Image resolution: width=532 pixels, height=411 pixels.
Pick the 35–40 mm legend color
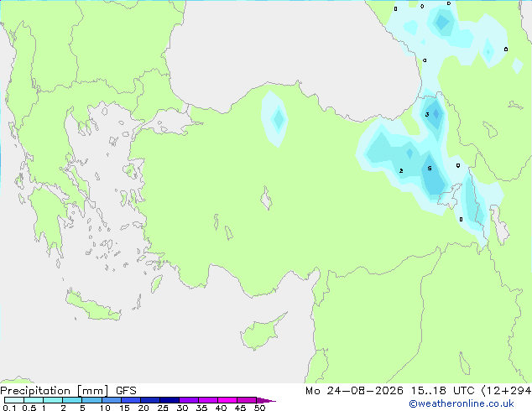[208, 400]
